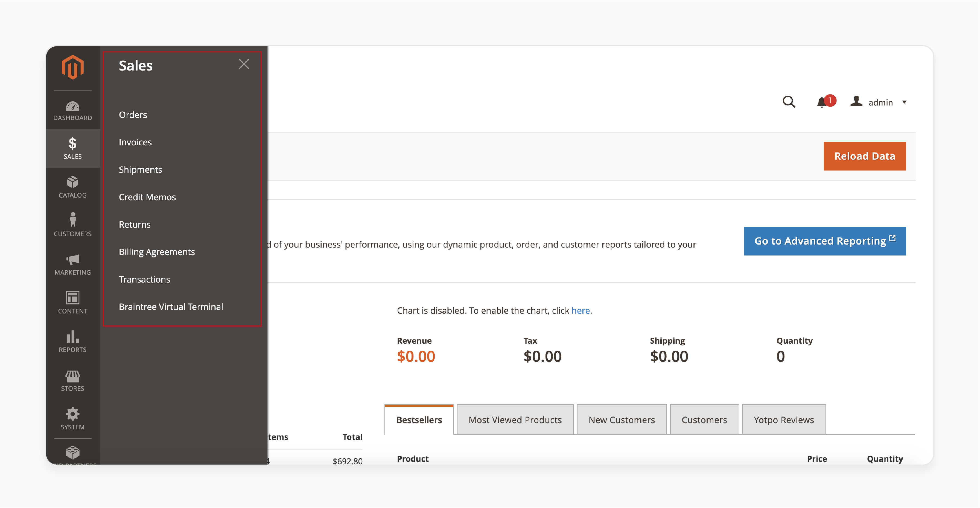Viewport: 980px width, 508px height.
Task: Open Billing Agreements in Sales menu
Action: pyautogui.click(x=157, y=252)
